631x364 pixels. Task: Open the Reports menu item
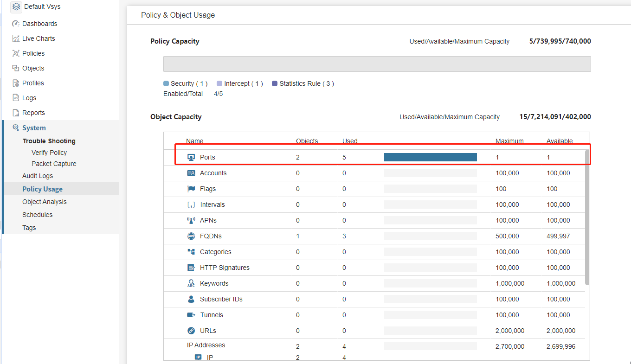coord(33,113)
